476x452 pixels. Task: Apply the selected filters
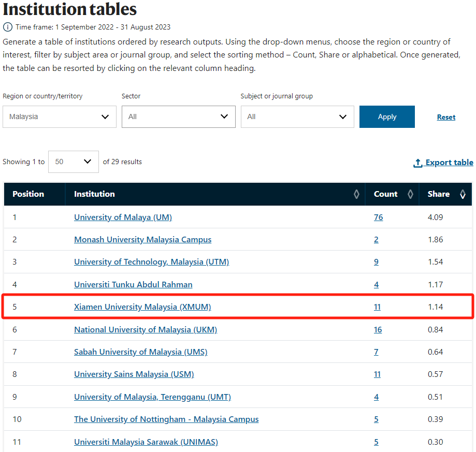tap(387, 117)
